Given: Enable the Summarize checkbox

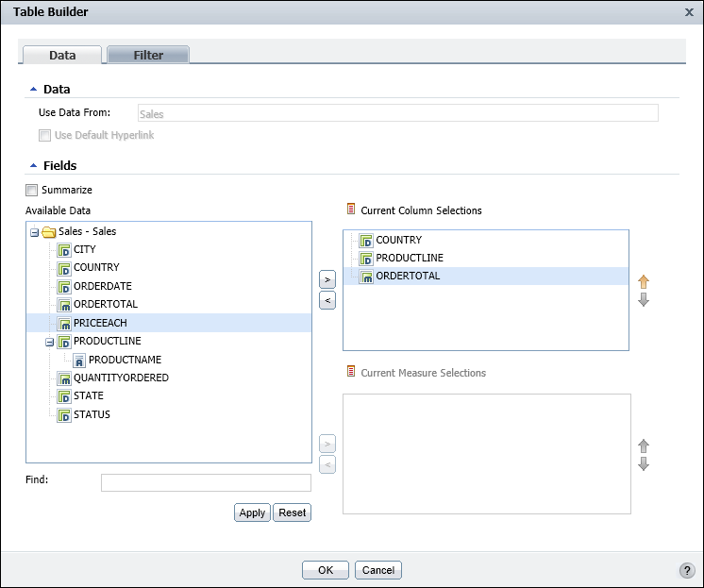Looking at the screenshot, I should (x=32, y=190).
